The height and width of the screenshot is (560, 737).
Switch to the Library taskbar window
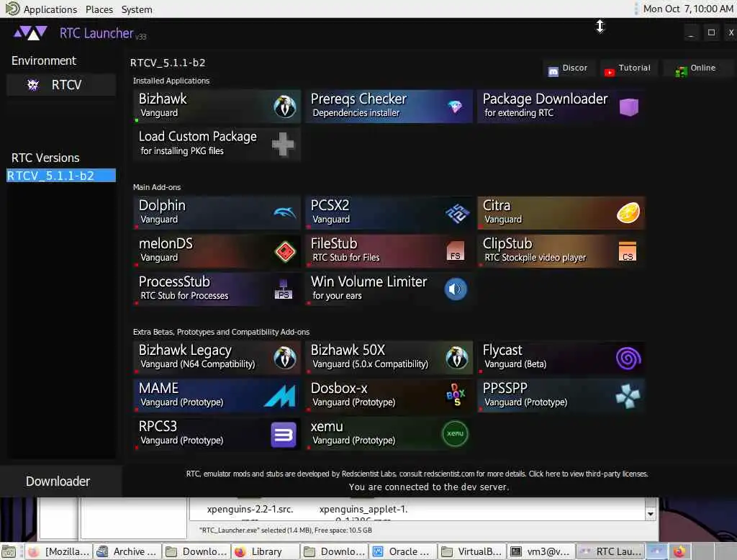coord(265,551)
